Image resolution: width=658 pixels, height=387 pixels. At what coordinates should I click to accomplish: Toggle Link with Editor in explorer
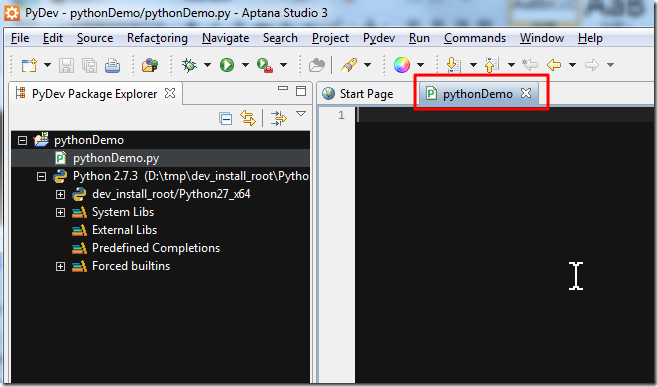tap(248, 118)
